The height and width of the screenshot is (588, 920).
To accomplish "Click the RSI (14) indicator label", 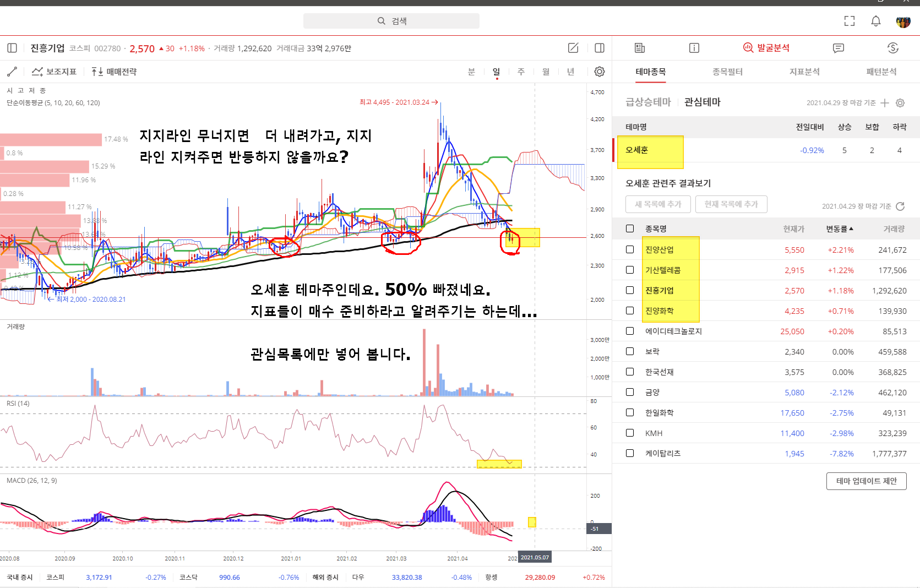I will 18,404.
